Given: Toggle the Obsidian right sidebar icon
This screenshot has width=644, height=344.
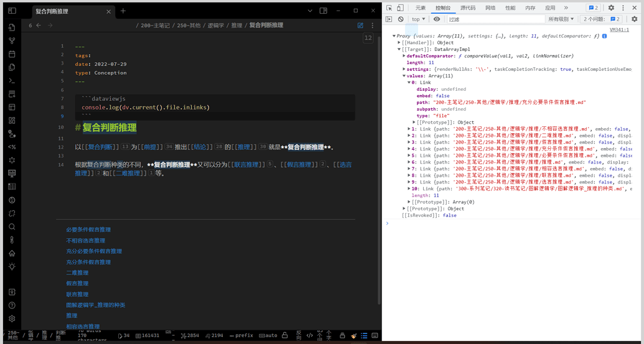Looking at the screenshot, I should click(323, 11).
